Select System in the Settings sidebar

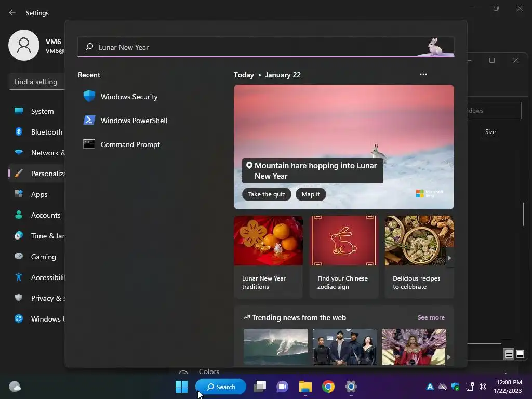pyautogui.click(x=37, y=111)
